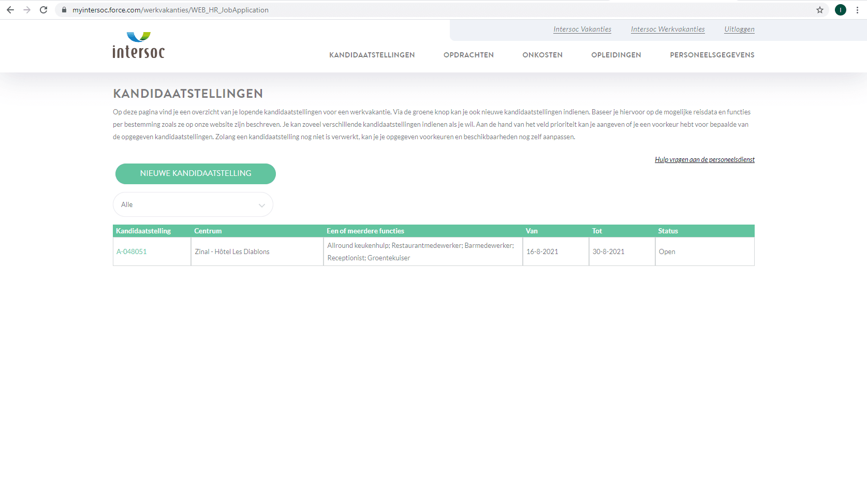Click the Open status cell

click(x=705, y=252)
